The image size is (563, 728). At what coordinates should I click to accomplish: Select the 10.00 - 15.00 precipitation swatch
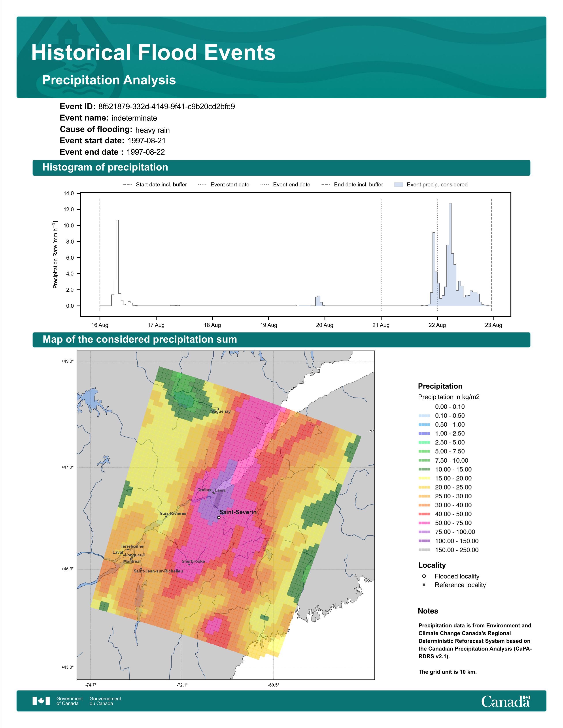424,469
